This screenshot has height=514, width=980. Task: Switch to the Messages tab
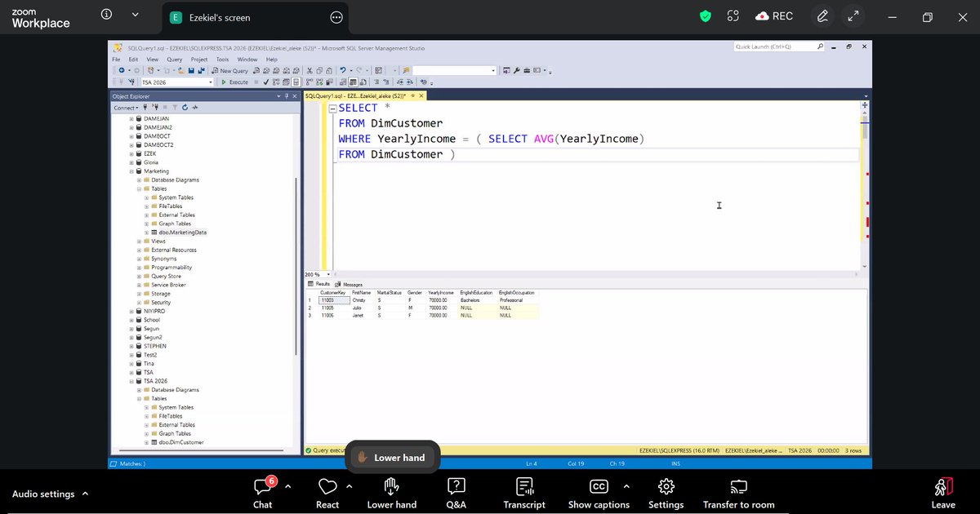(349, 284)
